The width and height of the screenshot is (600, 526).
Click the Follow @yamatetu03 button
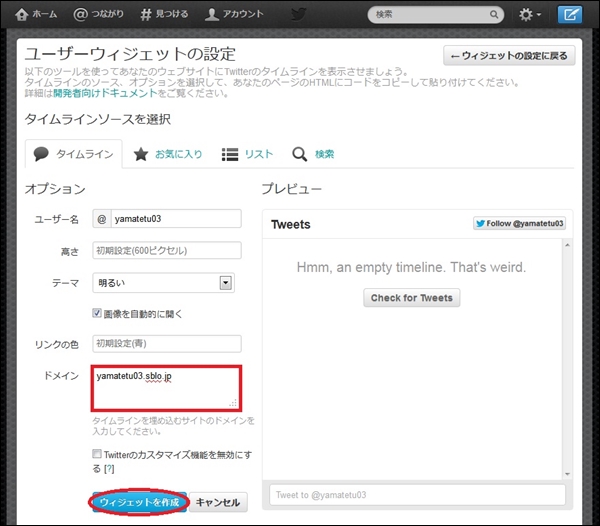pyautogui.click(x=520, y=223)
